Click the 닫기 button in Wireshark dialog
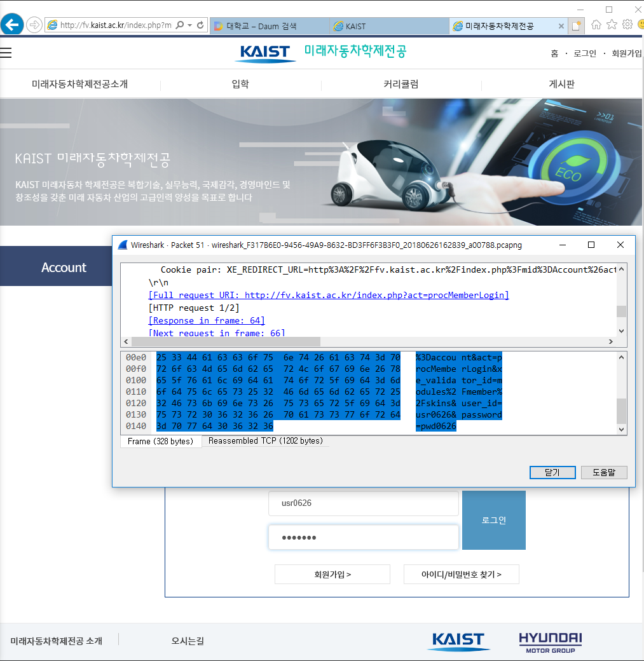Viewport: 644px width, 661px height. pos(552,473)
